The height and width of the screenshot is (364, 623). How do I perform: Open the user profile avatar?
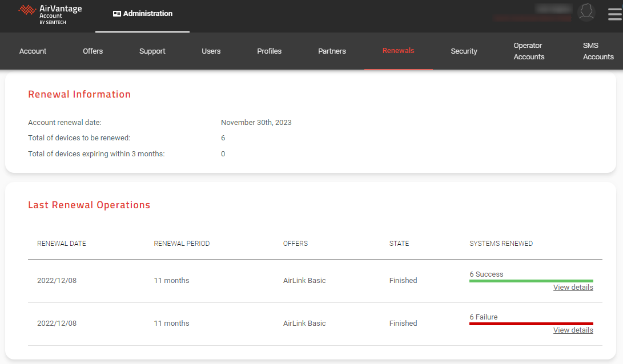click(586, 12)
